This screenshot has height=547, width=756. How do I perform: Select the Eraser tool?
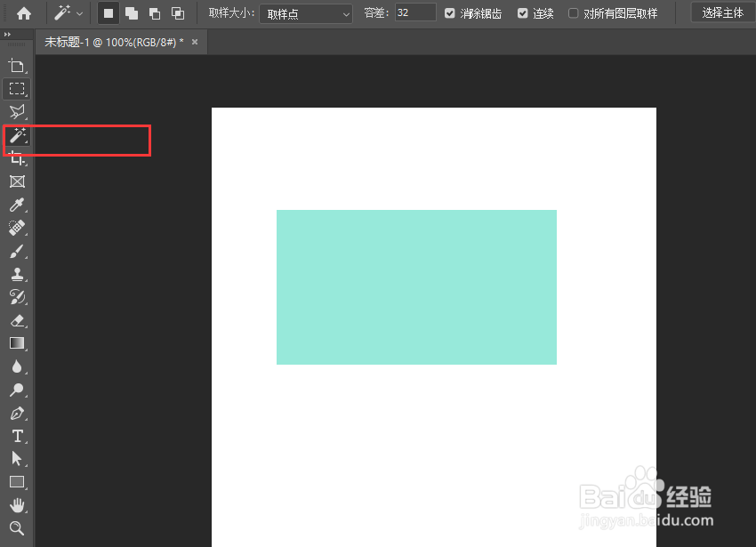click(18, 320)
